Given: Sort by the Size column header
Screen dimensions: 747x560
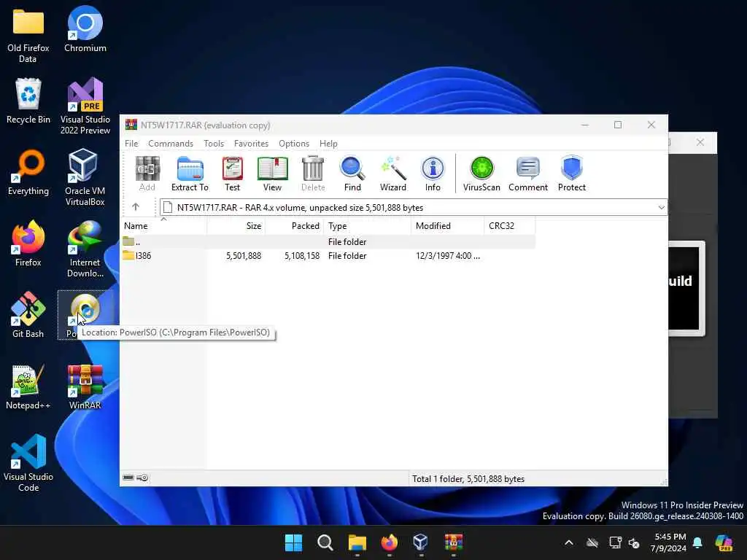Looking at the screenshot, I should (236, 226).
